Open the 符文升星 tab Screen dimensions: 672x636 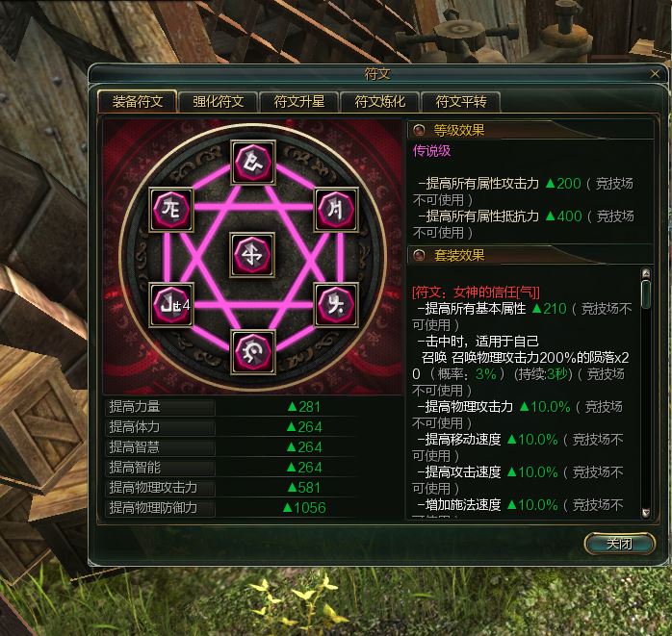(299, 102)
